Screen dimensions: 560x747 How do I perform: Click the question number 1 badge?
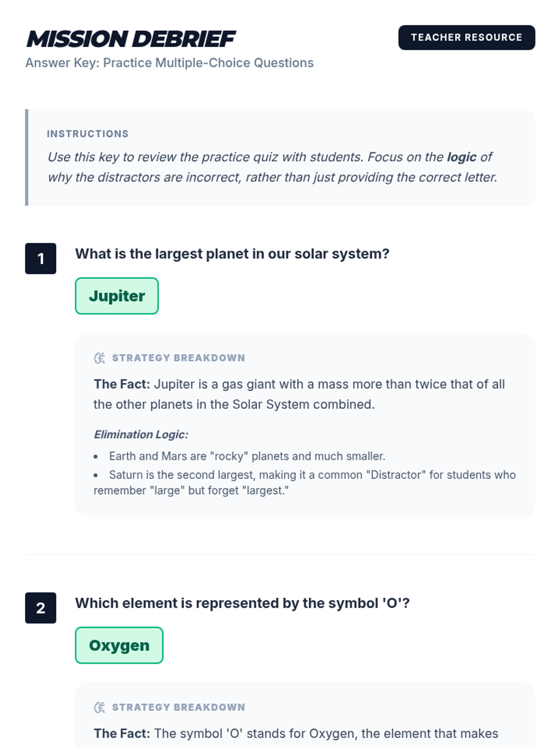pos(41,258)
